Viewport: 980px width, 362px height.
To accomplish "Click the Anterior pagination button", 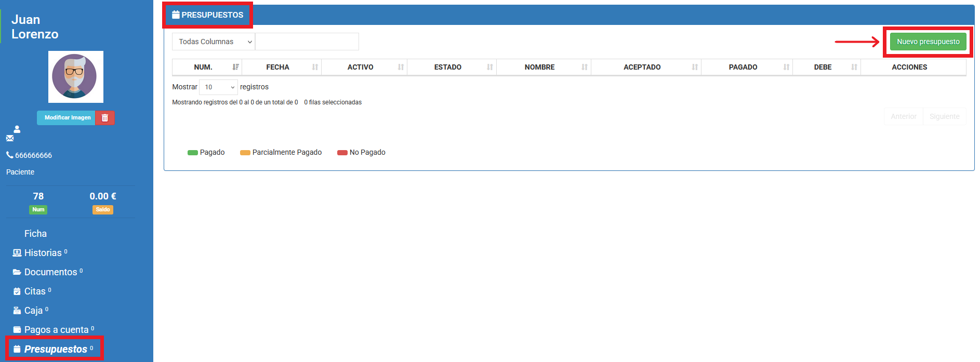I will point(904,116).
